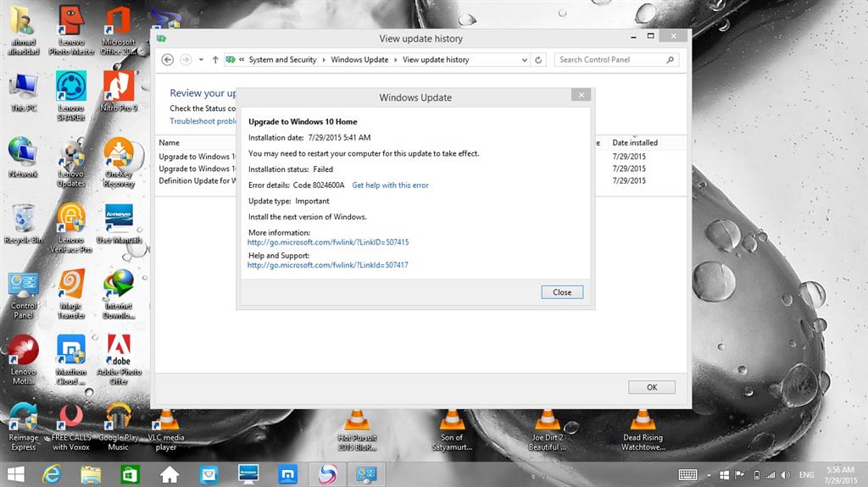Select the Joe Dirt 2 video file

(547, 429)
